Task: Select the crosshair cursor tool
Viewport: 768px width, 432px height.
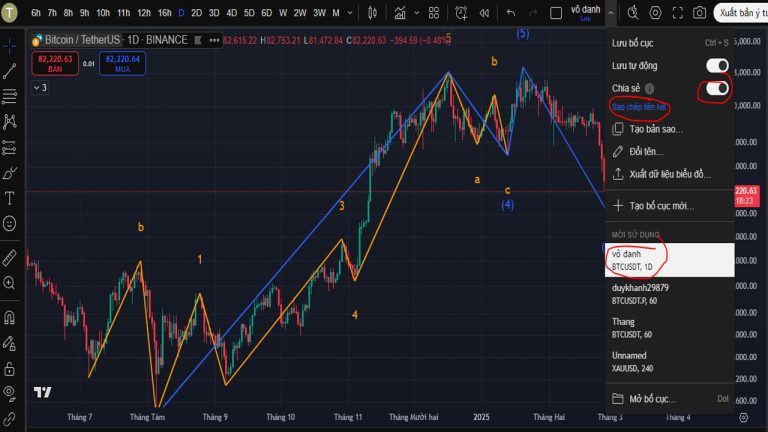Action: 9,46
